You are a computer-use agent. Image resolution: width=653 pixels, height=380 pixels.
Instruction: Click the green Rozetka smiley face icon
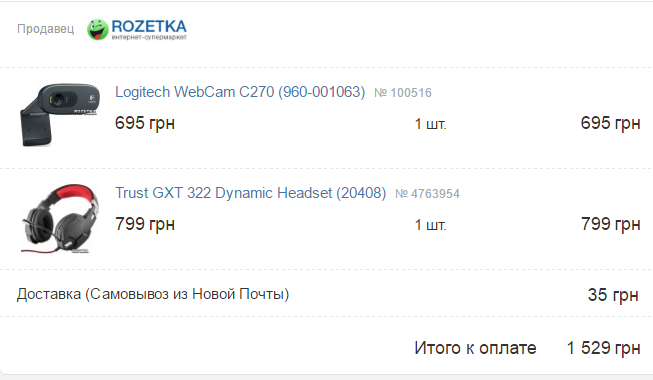click(97, 30)
